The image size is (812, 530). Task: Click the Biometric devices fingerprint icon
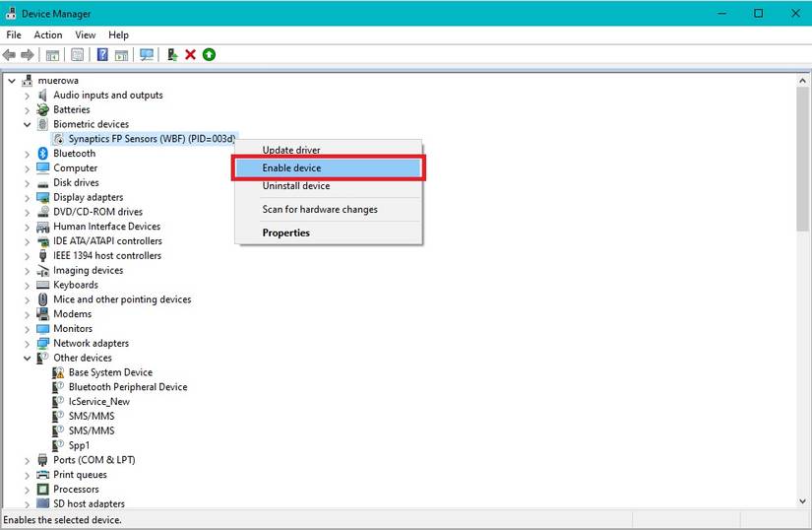[43, 124]
